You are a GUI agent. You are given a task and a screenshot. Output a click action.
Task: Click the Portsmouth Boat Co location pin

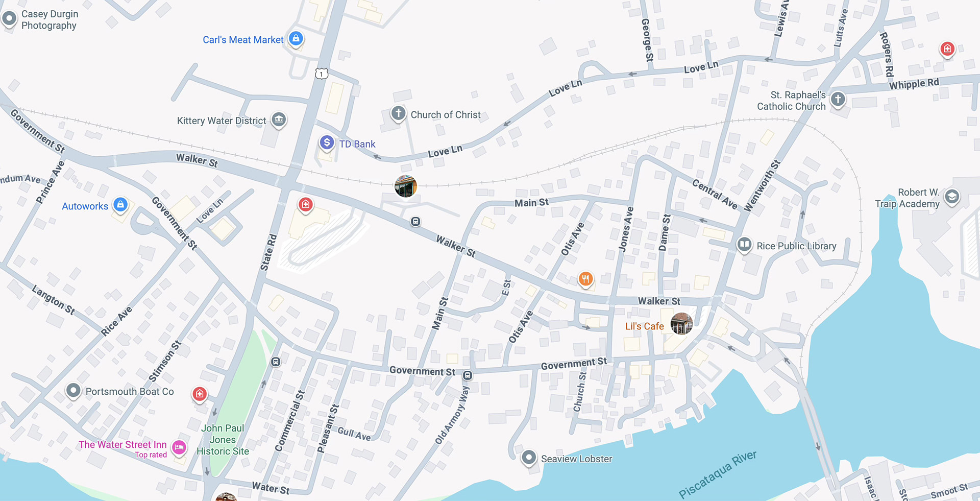(73, 391)
